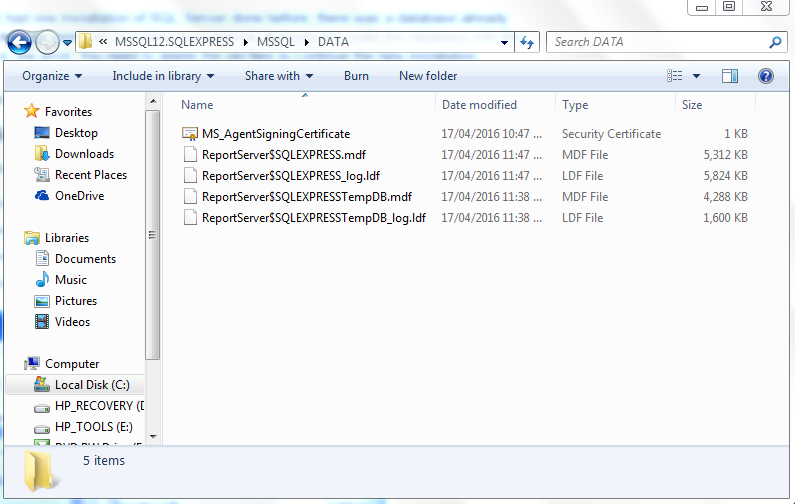
Task: Click the Refresh button
Action: click(527, 42)
